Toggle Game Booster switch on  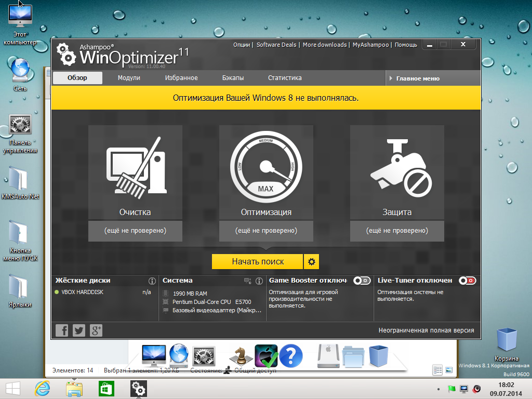[x=362, y=281]
